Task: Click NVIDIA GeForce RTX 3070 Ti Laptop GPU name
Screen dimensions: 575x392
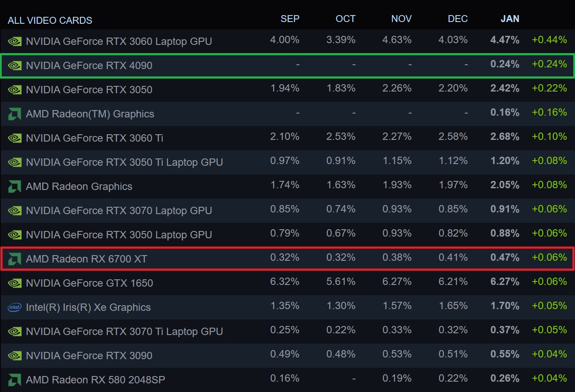Action: click(x=124, y=332)
